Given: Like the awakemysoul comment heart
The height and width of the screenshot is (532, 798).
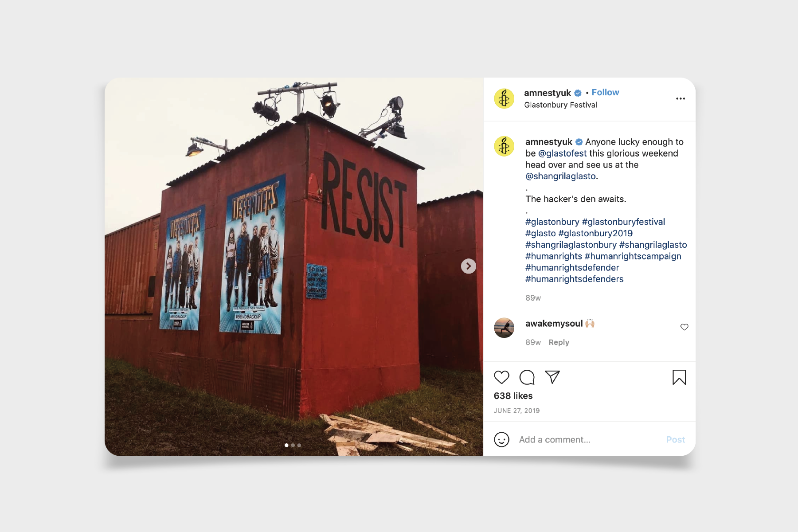Looking at the screenshot, I should coord(685,327).
